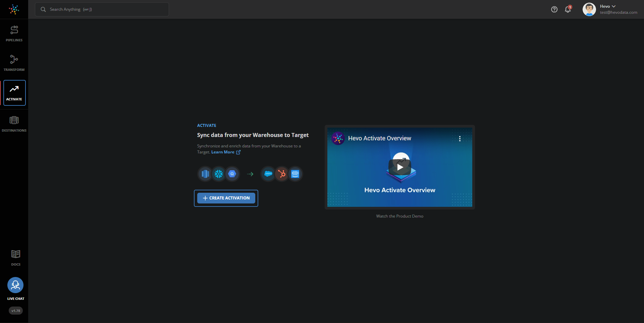644x323 pixels.
Task: Click the Amazon Redshift warehouse icon
Action: (x=205, y=174)
